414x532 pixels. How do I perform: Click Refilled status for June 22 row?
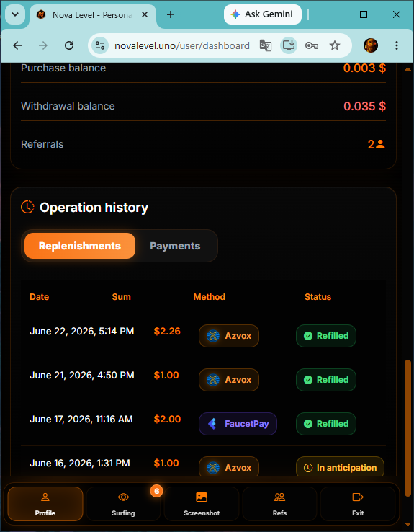(x=326, y=336)
